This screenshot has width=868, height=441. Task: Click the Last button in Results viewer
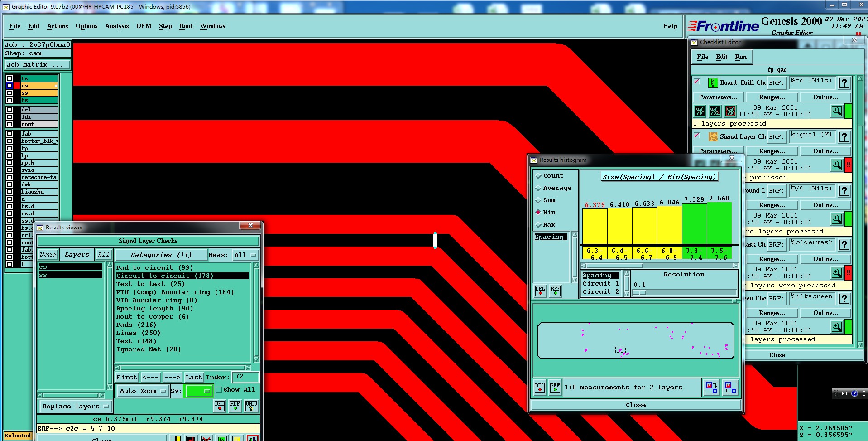194,378
